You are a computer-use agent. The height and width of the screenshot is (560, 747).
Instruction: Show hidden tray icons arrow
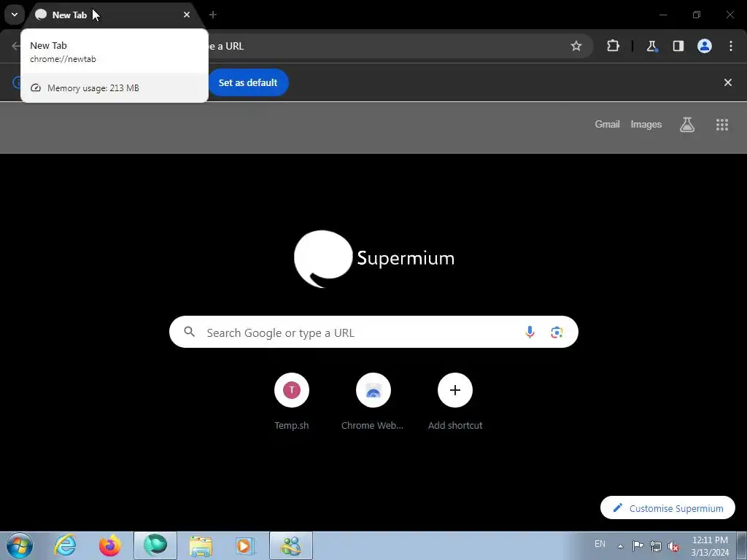click(620, 545)
